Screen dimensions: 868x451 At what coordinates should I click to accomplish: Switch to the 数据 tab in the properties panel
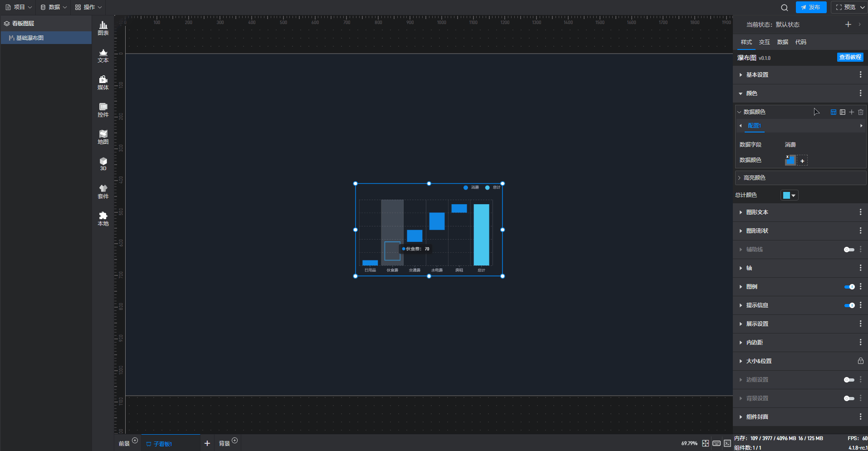[x=783, y=42]
